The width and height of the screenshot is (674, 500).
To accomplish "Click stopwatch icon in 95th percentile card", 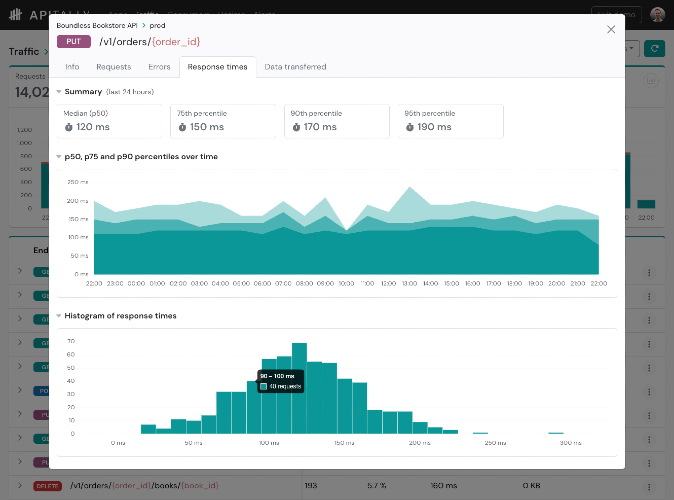I will pyautogui.click(x=410, y=127).
